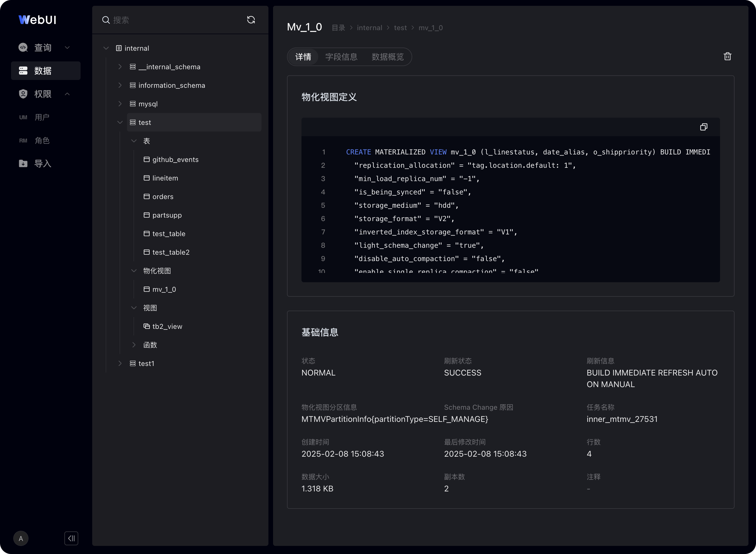Go to internal breadcrumb
Viewport: 756px width, 554px height.
[x=369, y=28]
